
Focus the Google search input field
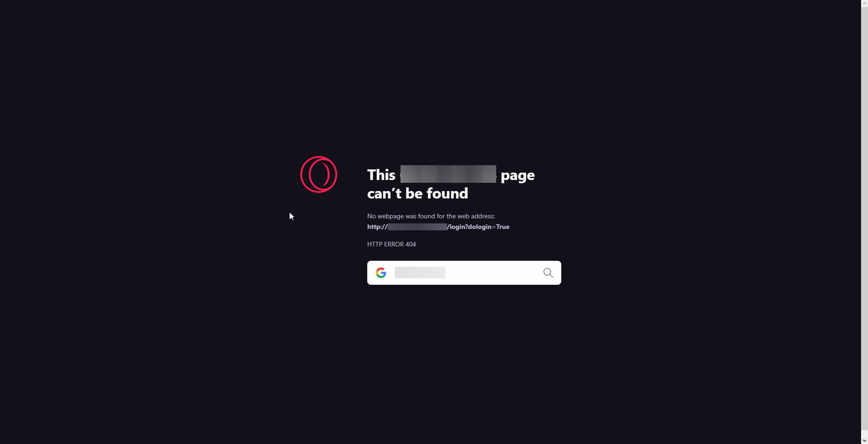pos(464,273)
